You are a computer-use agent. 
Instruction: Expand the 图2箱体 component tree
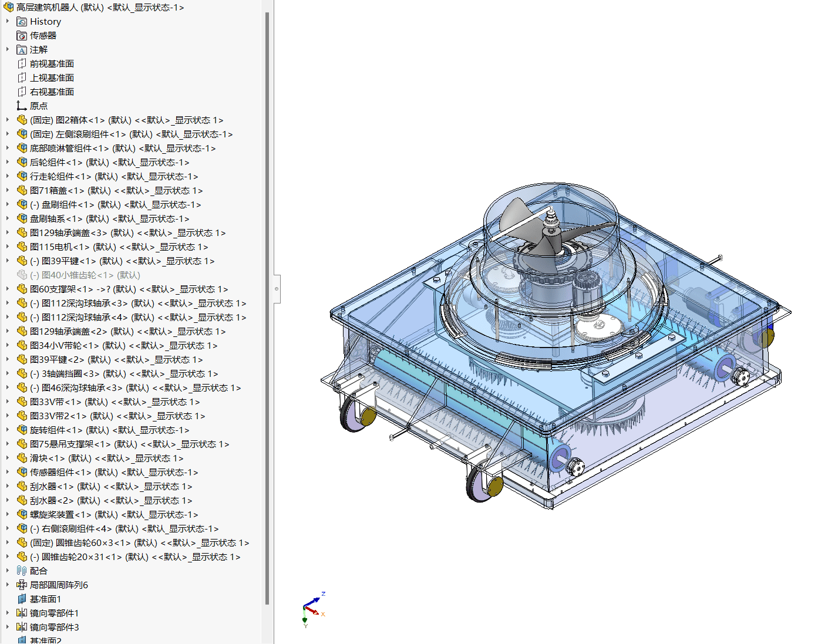coord(8,120)
